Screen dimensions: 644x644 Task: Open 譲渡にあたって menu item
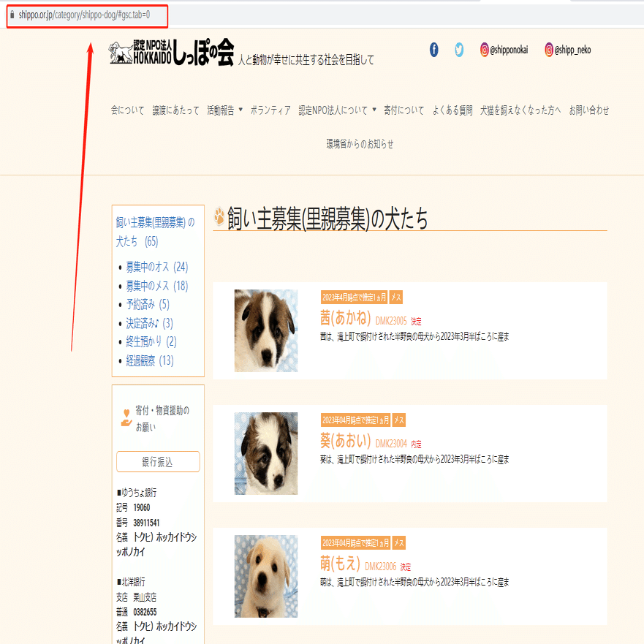175,110
